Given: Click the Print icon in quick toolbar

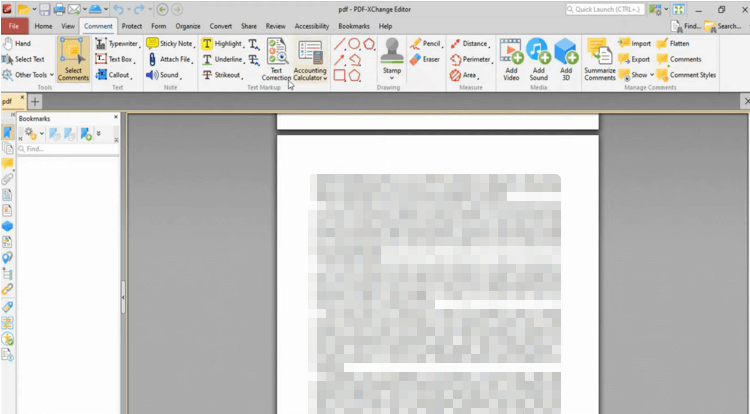Looking at the screenshot, I should point(59,9).
